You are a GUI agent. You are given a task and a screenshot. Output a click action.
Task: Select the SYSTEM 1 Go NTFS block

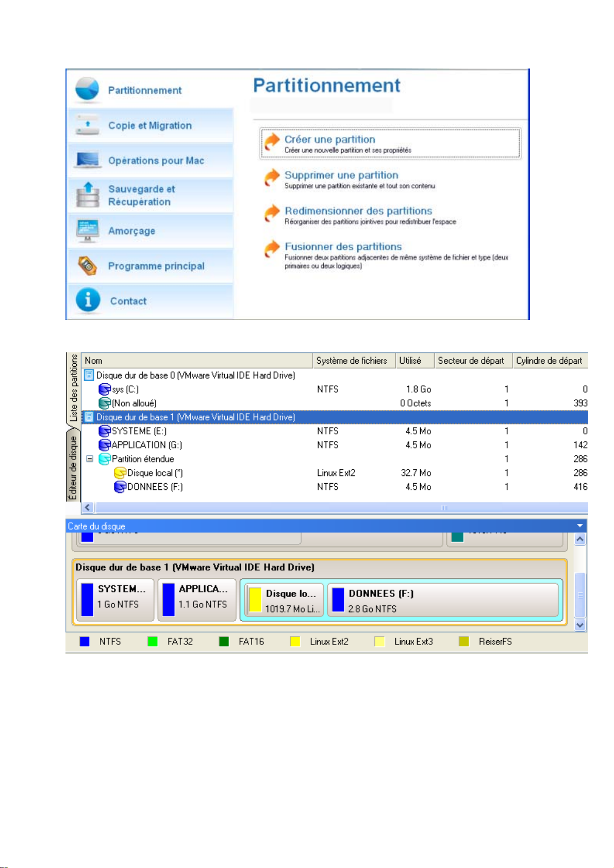pos(115,599)
